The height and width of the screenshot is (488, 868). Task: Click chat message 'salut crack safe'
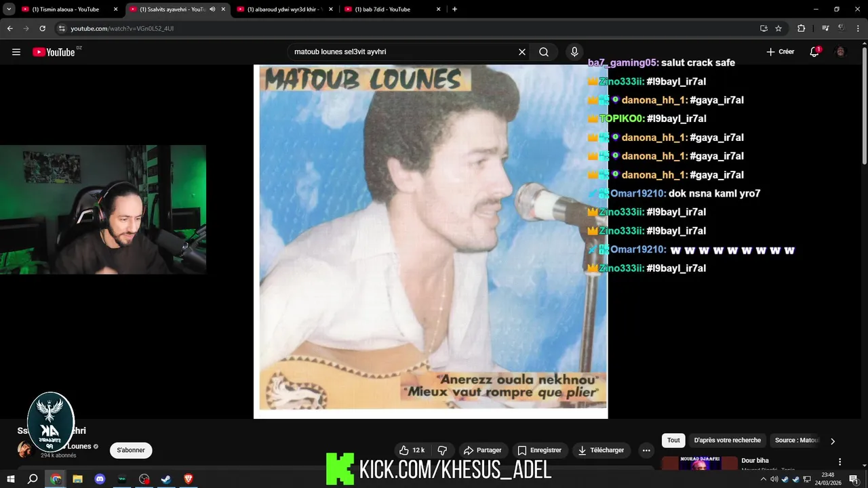pos(698,62)
